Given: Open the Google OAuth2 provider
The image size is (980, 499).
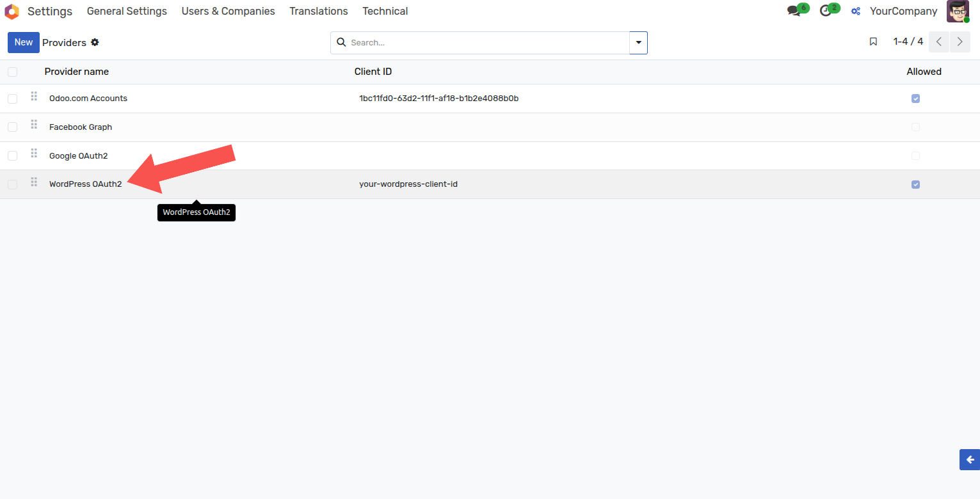Looking at the screenshot, I should pyautogui.click(x=79, y=156).
